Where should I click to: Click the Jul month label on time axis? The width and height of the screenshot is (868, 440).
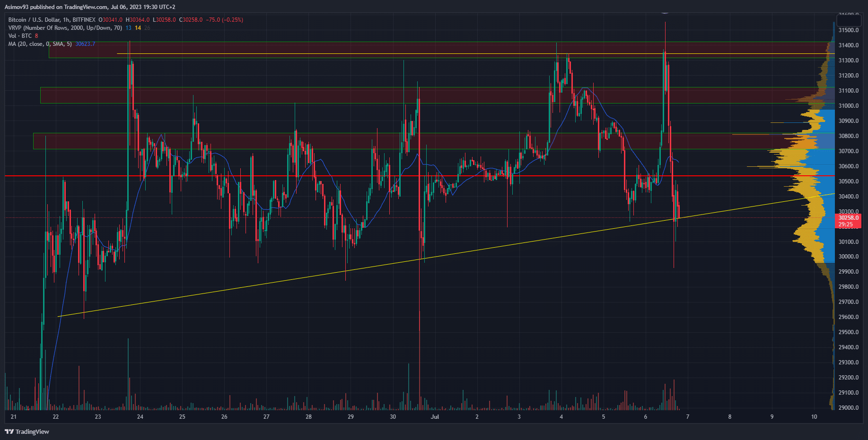tap(435, 417)
